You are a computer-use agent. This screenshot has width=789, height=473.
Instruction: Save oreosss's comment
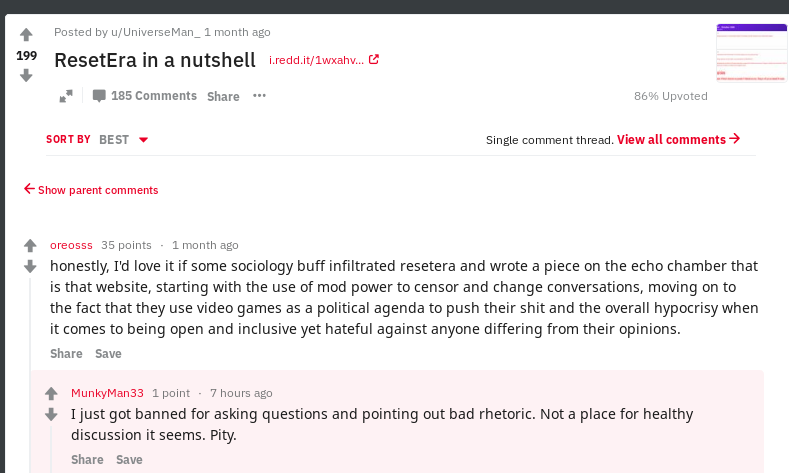coord(108,354)
